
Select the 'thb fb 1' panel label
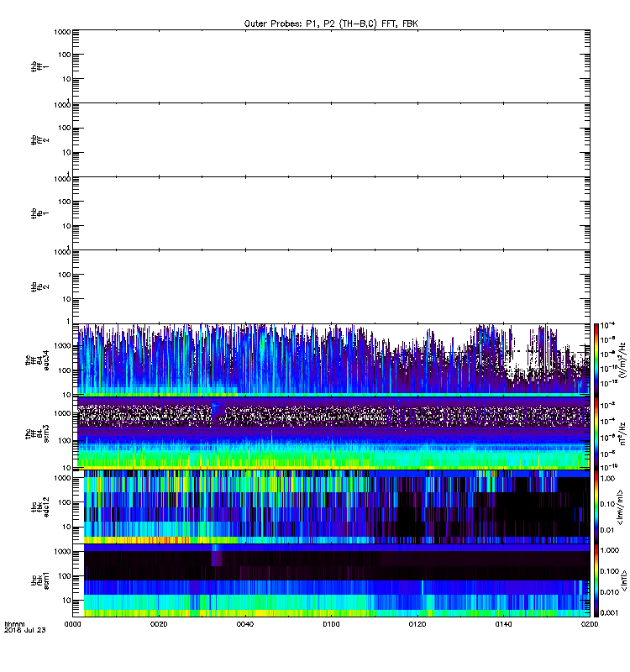(39, 213)
